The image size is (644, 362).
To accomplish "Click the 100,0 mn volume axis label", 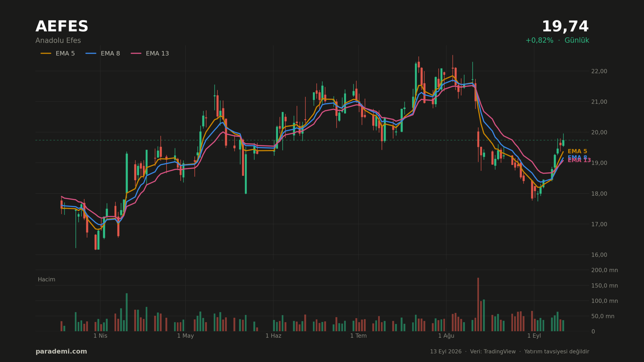I will [605, 301].
